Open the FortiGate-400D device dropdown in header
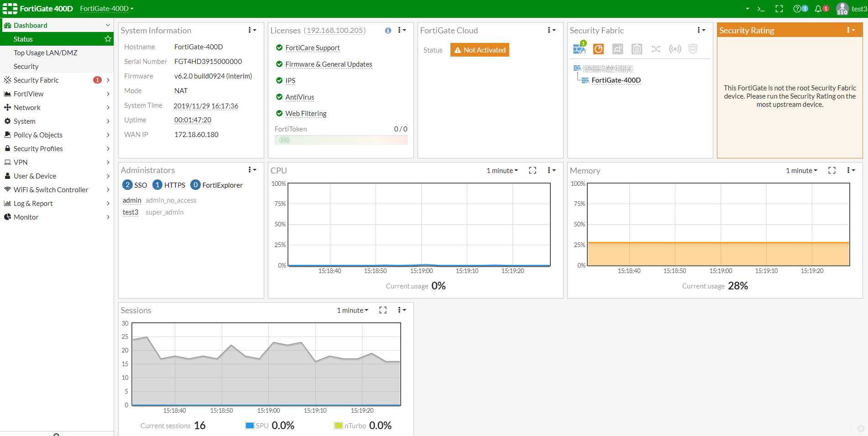The height and width of the screenshot is (436, 868). tap(107, 9)
